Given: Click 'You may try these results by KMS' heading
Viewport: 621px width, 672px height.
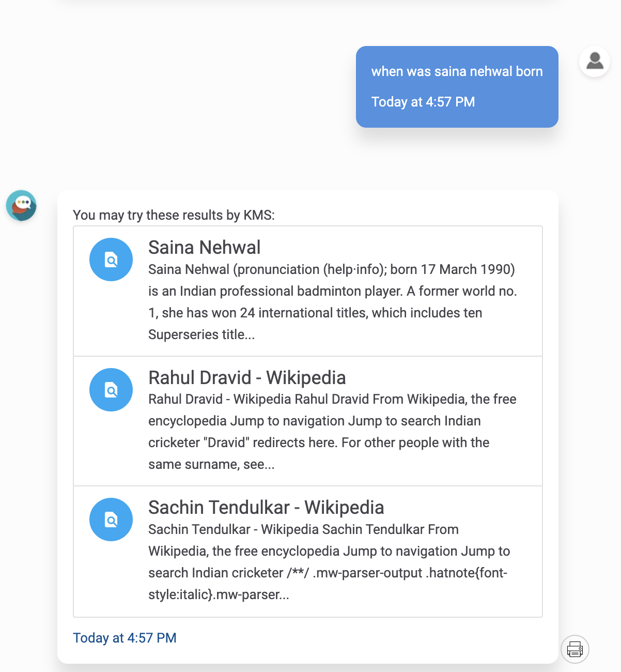Looking at the screenshot, I should 174,215.
